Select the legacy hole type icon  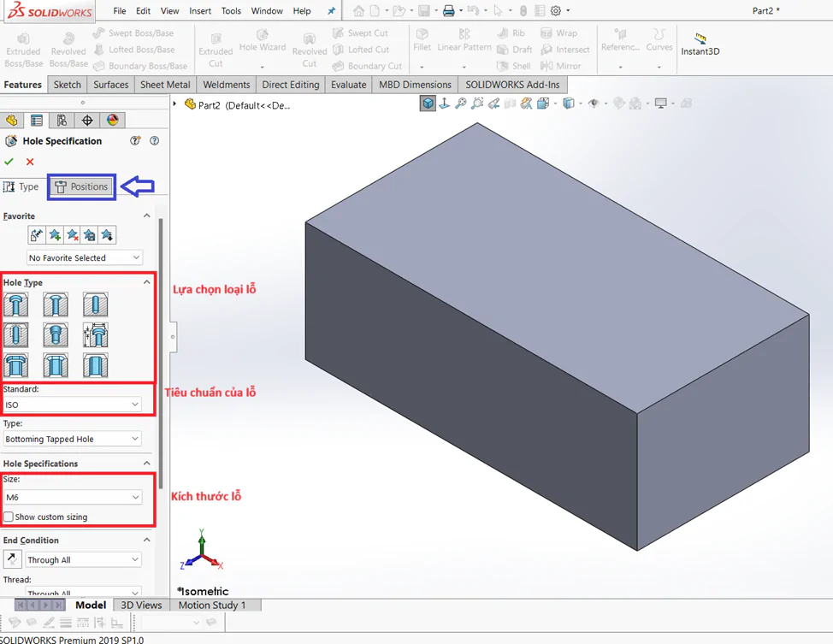[96, 334]
